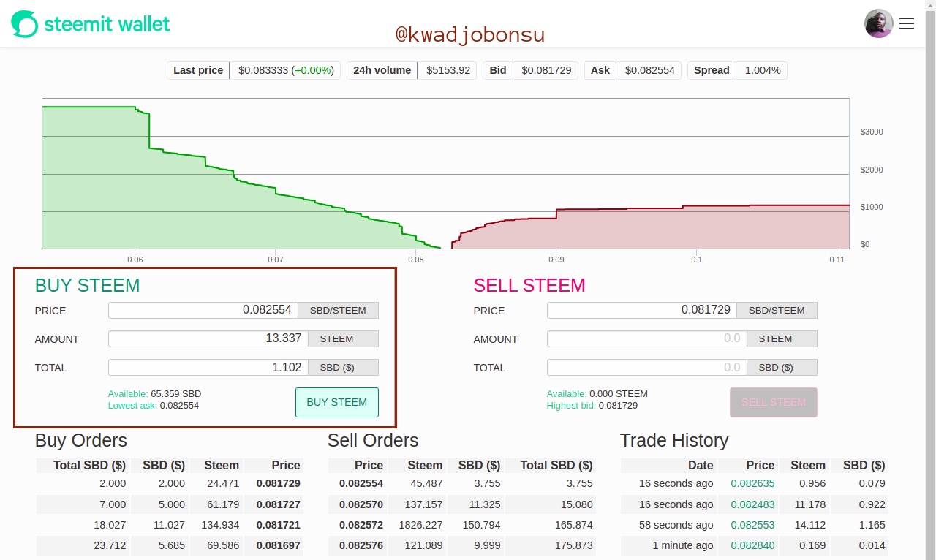936x560 pixels.
Task: Click the Trade History heading
Action: (674, 440)
